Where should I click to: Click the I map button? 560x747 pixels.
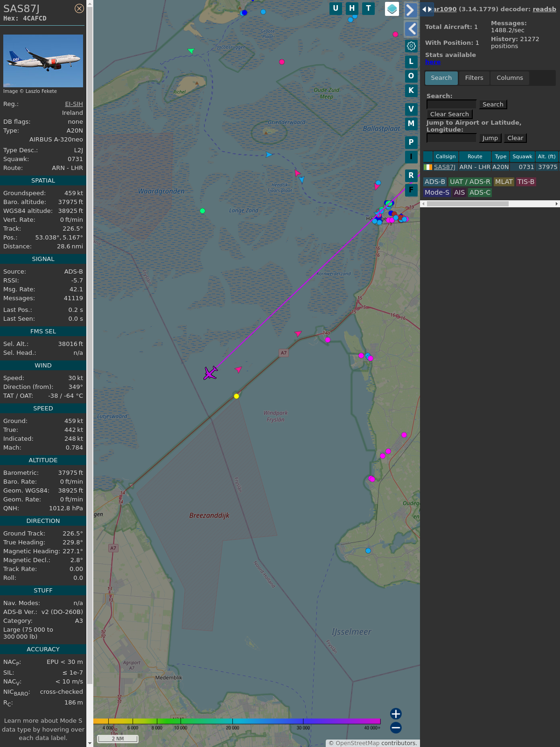point(411,157)
